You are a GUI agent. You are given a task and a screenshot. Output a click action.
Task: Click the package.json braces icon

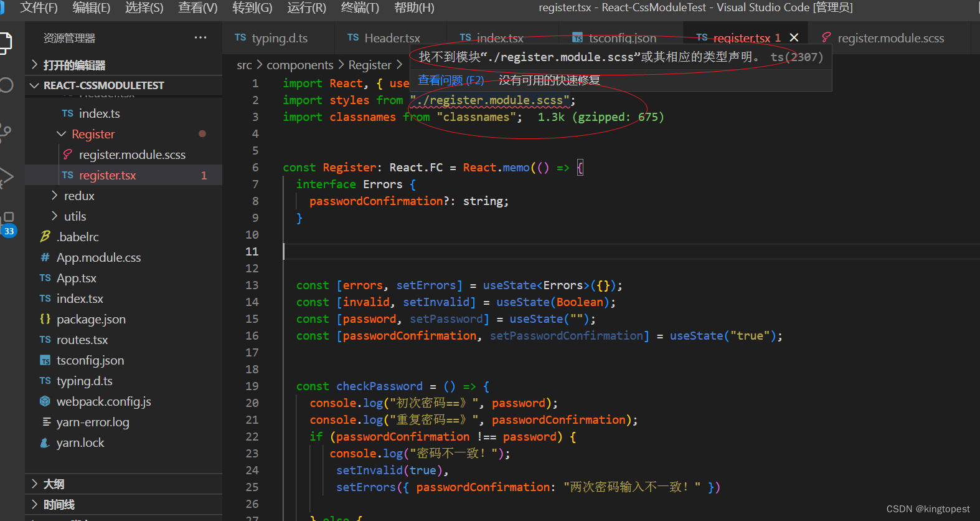click(45, 319)
